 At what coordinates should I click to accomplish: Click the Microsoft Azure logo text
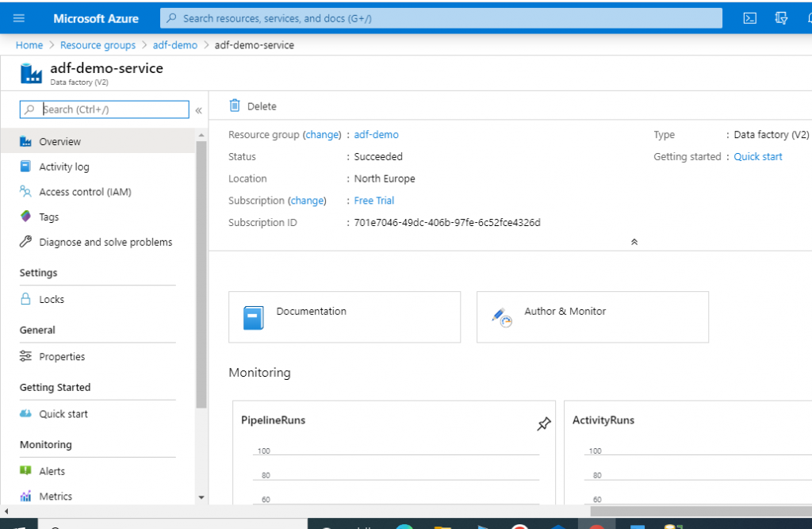click(96, 19)
